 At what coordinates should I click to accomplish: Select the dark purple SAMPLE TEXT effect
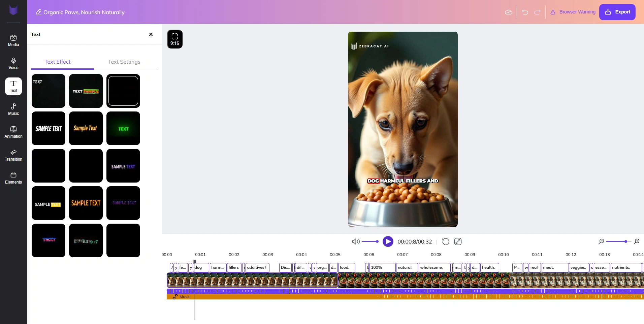click(123, 203)
